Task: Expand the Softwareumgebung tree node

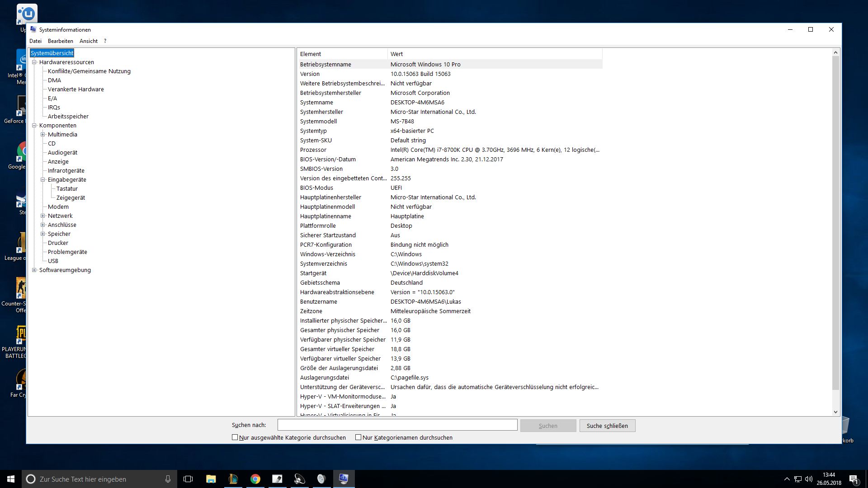Action: [34, 270]
